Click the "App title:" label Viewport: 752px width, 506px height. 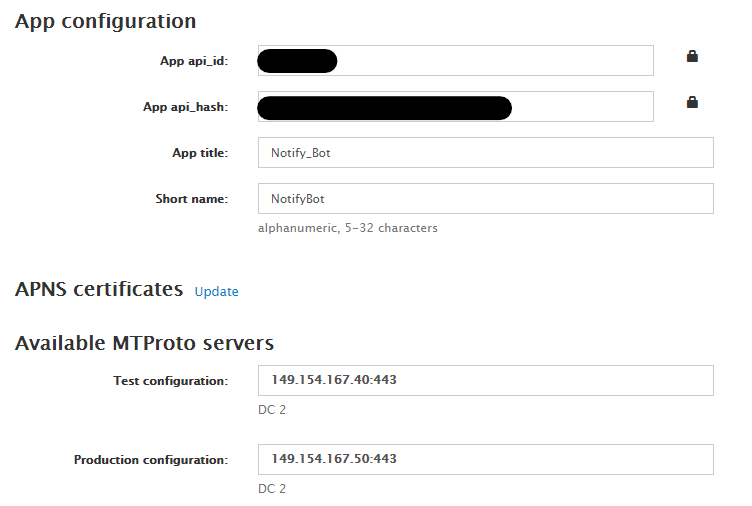pos(200,153)
